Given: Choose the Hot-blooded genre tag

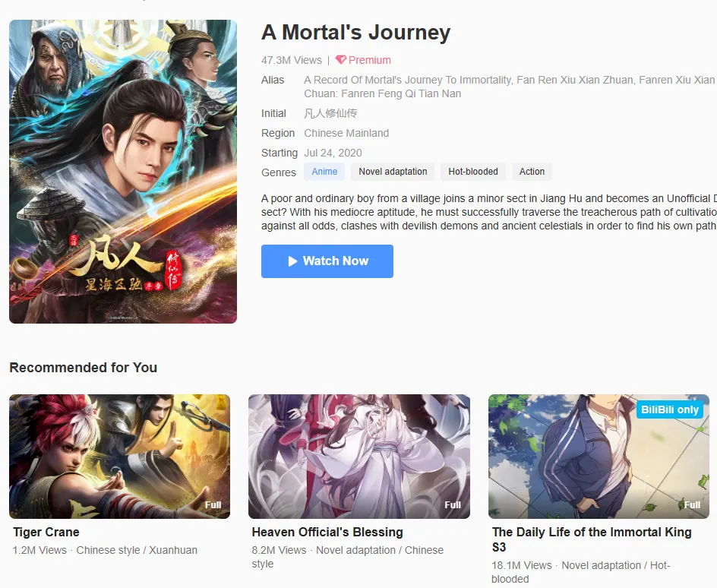Looking at the screenshot, I should (x=473, y=172).
